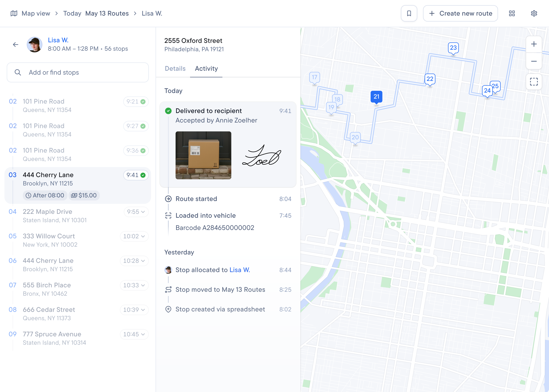Expand the 10:02 status on 333 Willow Court
This screenshot has height=392, width=549.
(x=134, y=236)
